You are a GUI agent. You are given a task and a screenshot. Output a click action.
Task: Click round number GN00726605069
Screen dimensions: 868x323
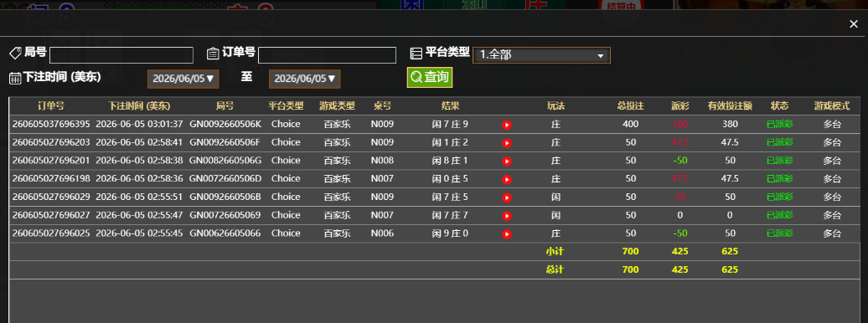tap(225, 215)
